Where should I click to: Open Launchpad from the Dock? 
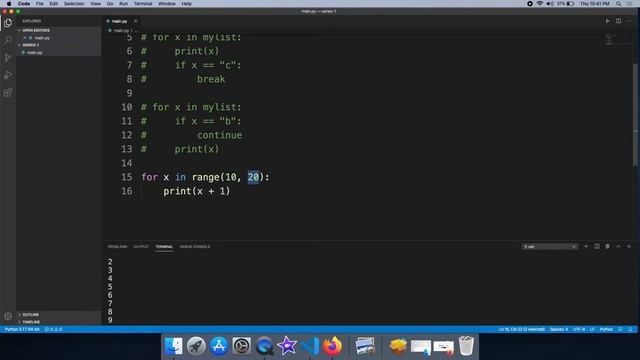(x=196, y=346)
